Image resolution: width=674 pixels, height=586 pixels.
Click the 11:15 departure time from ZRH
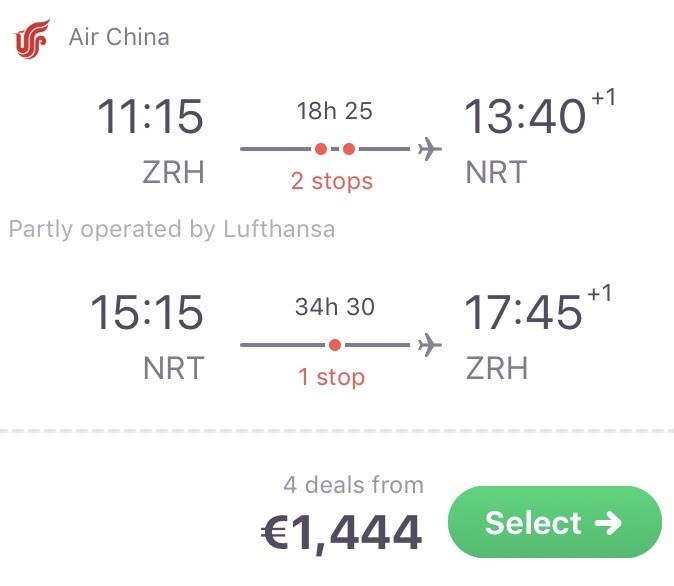point(150,117)
